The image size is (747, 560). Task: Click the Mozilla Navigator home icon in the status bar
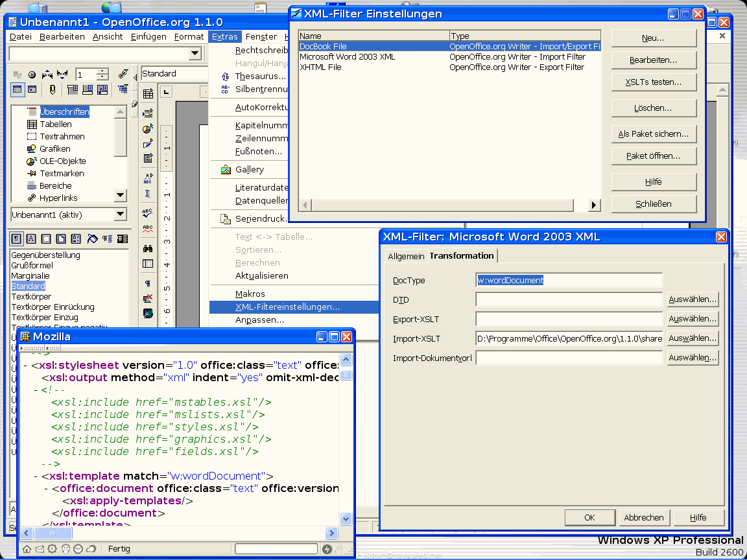pyautogui.click(x=27, y=549)
